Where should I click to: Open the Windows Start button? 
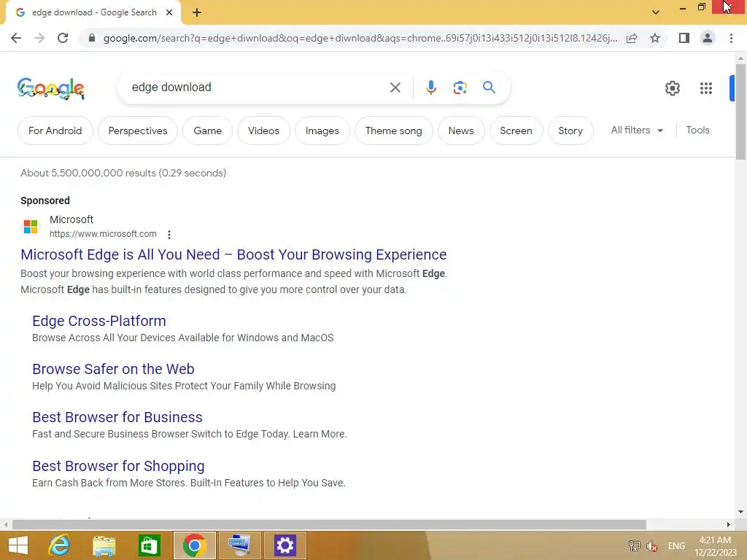[x=18, y=545]
